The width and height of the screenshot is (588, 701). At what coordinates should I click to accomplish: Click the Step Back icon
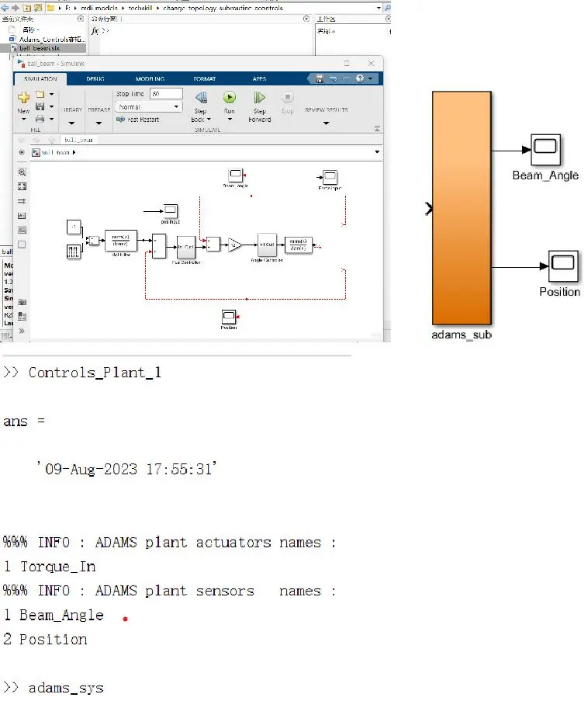pyautogui.click(x=201, y=97)
